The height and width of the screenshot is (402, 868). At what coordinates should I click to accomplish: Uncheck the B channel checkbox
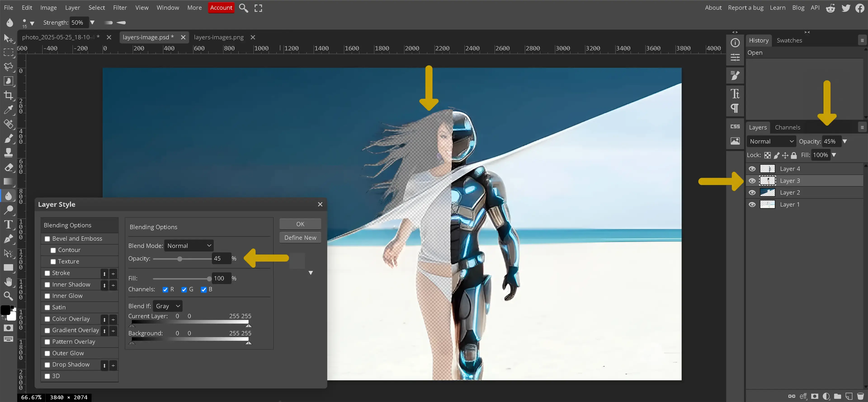coord(203,290)
